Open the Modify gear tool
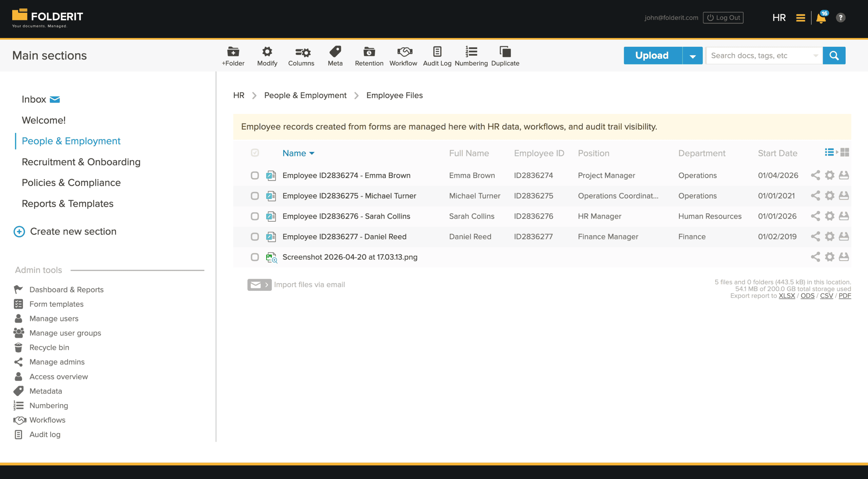Image resolution: width=868 pixels, height=479 pixels. pos(267,56)
